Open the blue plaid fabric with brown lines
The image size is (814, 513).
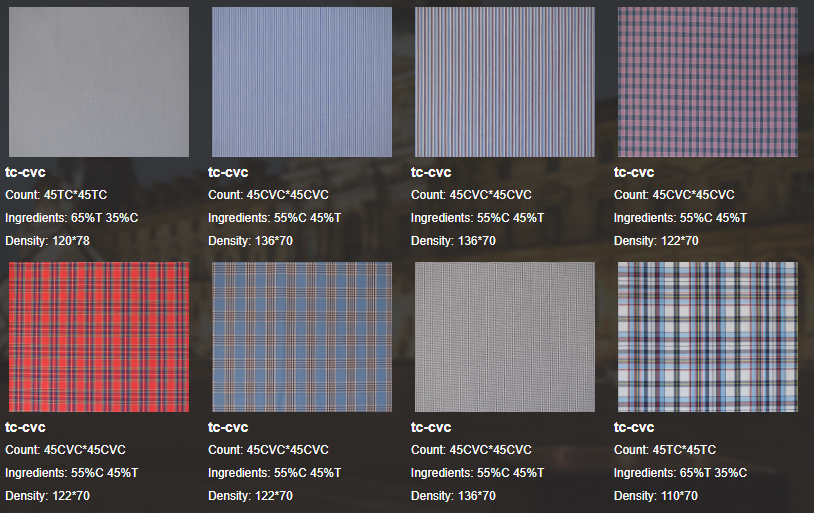click(302, 336)
